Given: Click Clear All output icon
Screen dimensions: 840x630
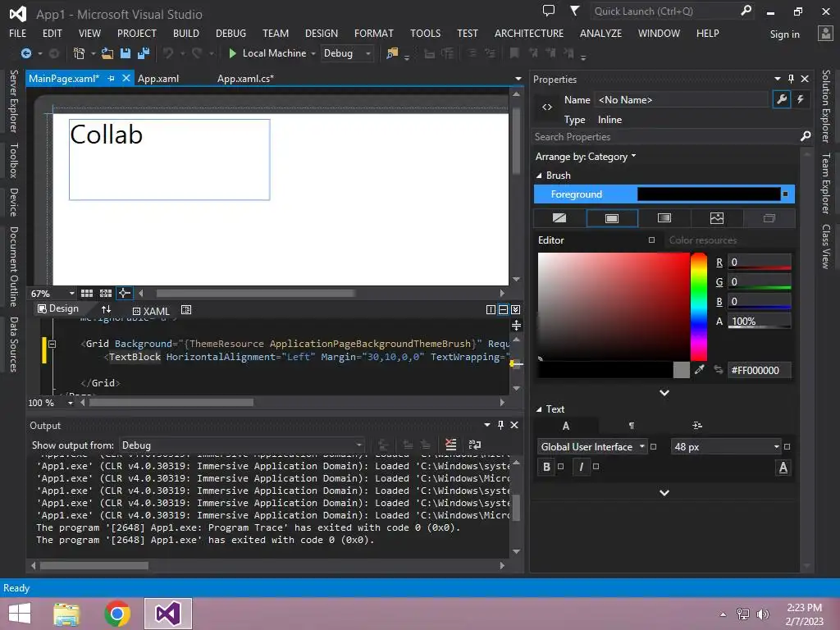Looking at the screenshot, I should click(450, 445).
